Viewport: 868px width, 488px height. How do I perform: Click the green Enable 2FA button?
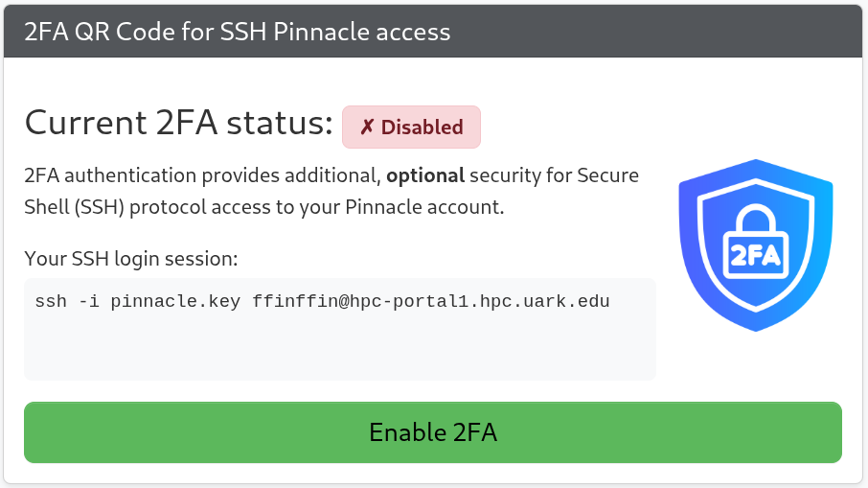(x=432, y=432)
